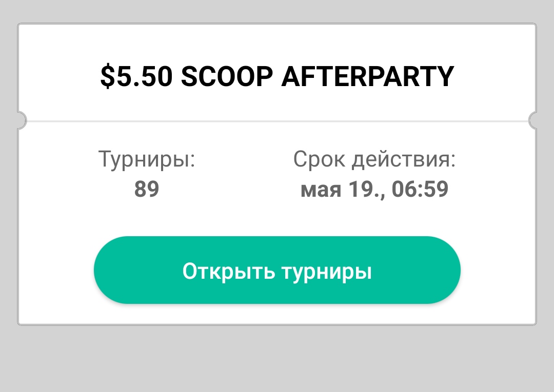Viewport: 554px width, 392px height.
Task: Click the right ticket notch cutout
Action: point(533,120)
